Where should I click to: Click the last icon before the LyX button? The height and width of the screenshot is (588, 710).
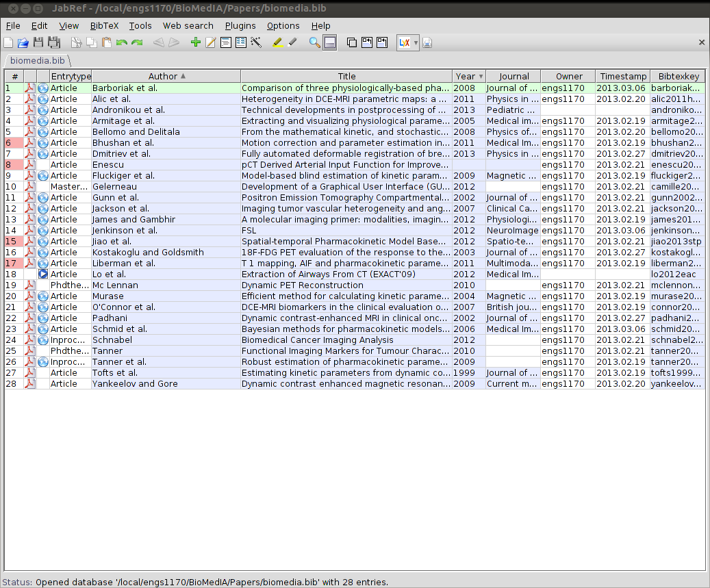pos(382,42)
